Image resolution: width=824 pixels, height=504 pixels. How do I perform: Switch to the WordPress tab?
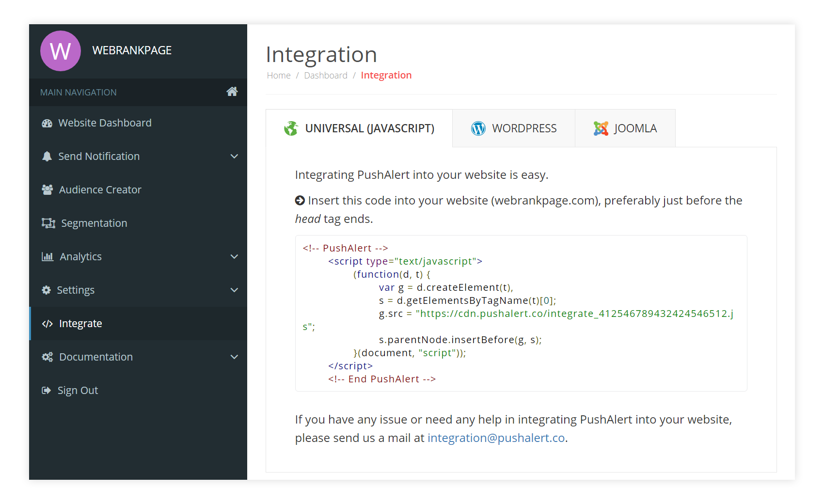point(514,128)
